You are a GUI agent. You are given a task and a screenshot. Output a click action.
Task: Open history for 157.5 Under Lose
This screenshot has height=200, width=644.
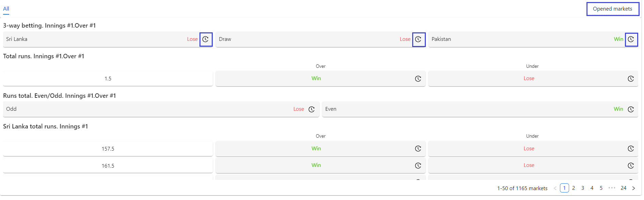631,149
